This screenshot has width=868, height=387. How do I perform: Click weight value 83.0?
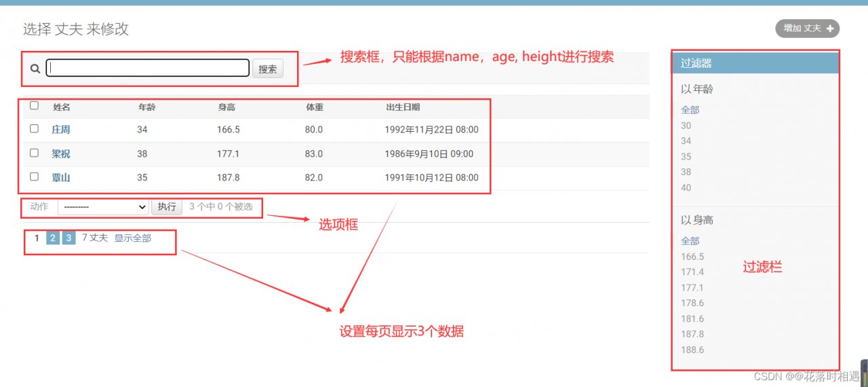(314, 154)
